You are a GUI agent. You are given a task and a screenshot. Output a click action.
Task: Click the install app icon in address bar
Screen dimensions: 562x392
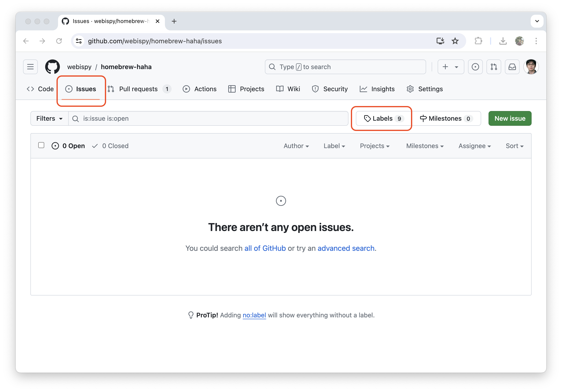(440, 41)
